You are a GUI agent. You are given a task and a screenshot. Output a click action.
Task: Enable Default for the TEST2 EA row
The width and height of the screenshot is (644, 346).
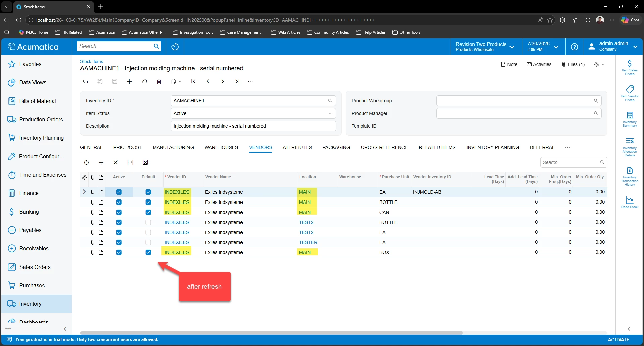(148, 232)
